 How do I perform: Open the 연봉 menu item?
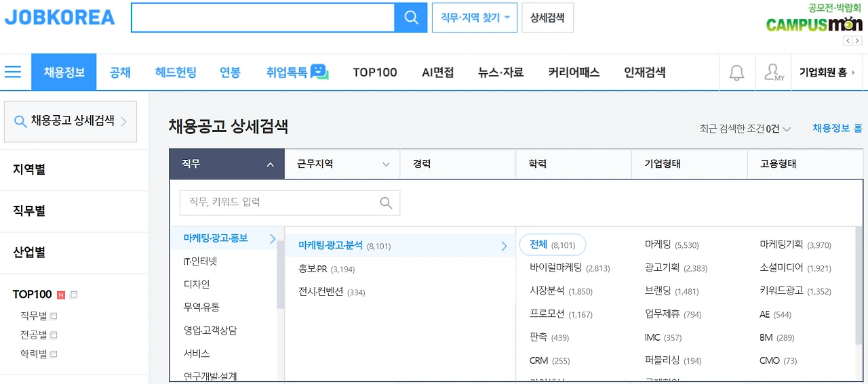230,72
